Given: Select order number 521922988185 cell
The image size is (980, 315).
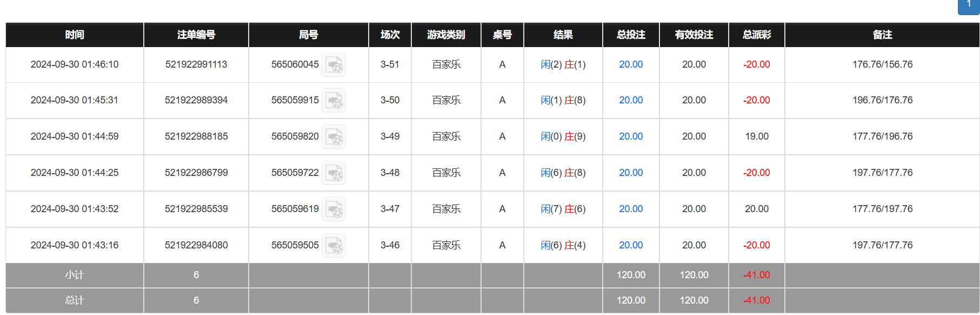Looking at the screenshot, I should 196,136.
